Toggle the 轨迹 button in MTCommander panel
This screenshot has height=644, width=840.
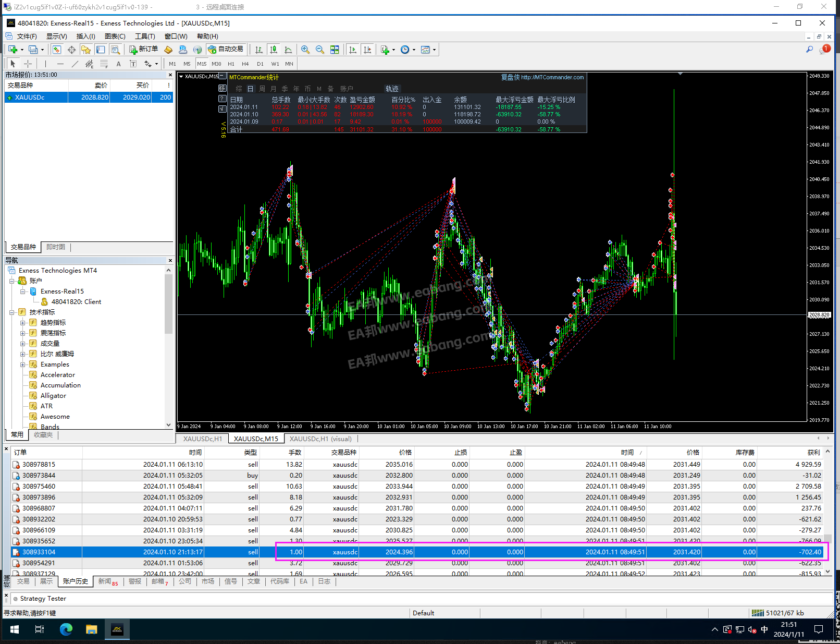tap(392, 89)
